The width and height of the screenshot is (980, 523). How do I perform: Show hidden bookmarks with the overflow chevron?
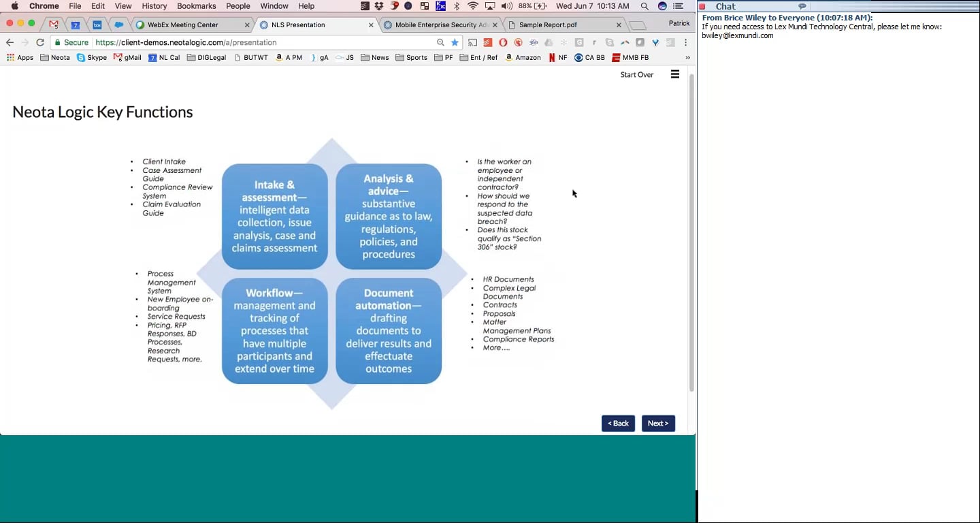point(687,58)
